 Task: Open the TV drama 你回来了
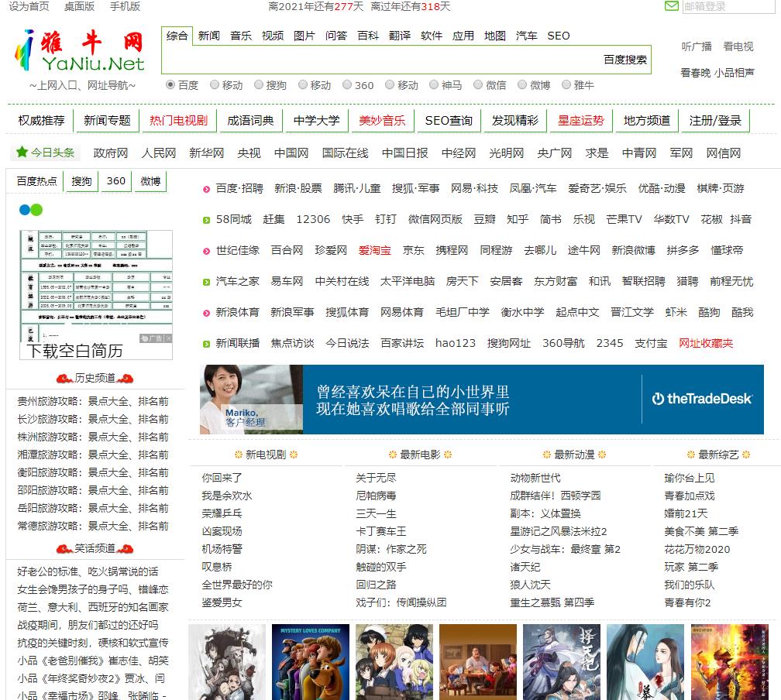click(222, 478)
